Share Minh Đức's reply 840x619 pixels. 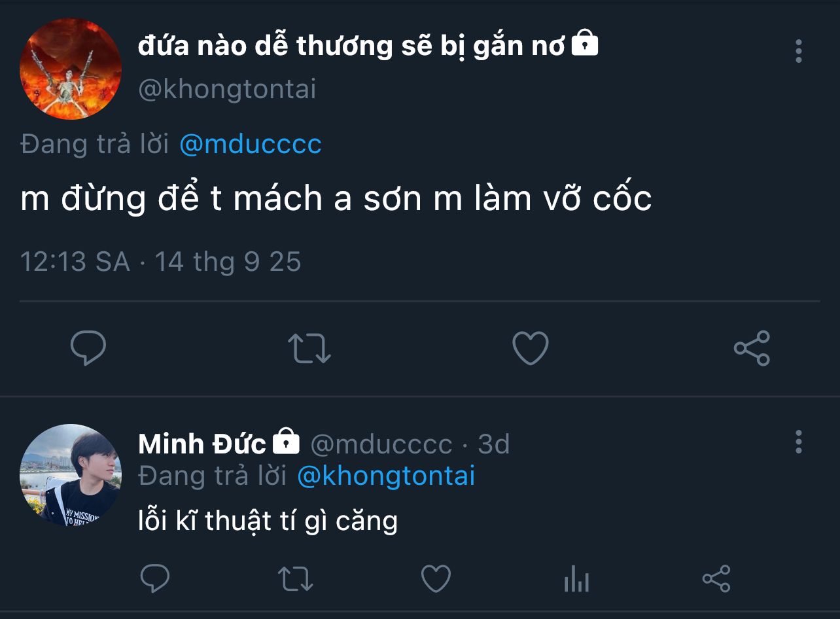pos(716,578)
